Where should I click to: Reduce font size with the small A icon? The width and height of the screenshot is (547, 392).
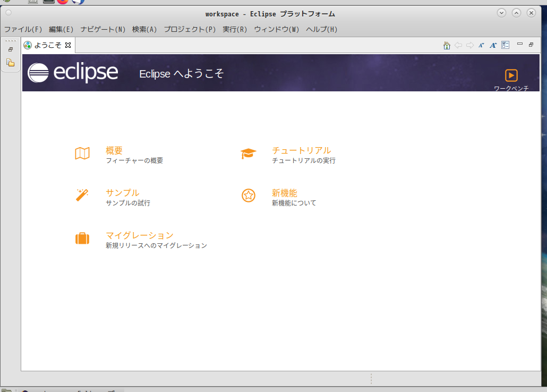pos(482,45)
